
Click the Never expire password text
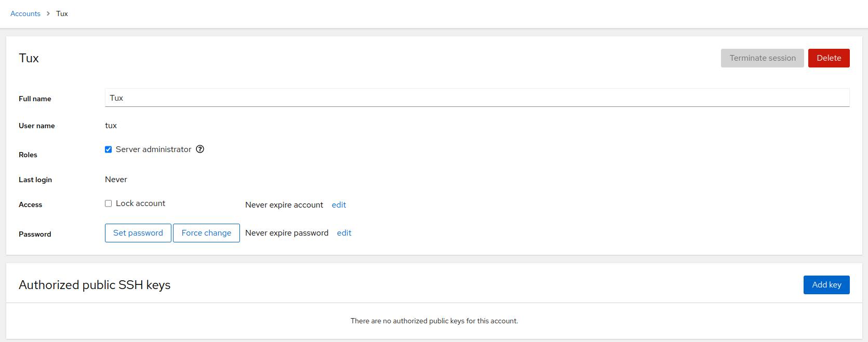coord(287,233)
